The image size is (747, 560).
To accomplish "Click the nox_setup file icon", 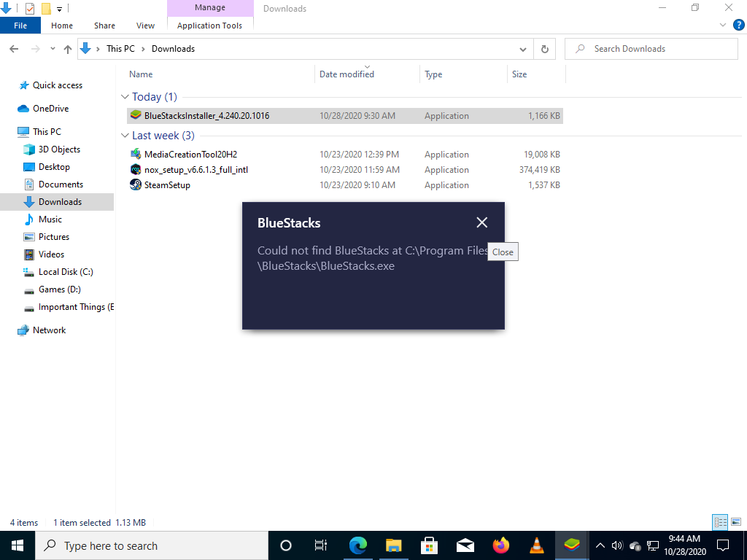I will coord(136,169).
